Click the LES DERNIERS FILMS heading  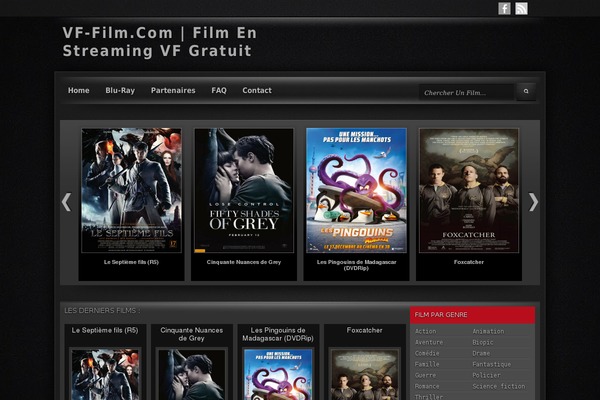(102, 310)
